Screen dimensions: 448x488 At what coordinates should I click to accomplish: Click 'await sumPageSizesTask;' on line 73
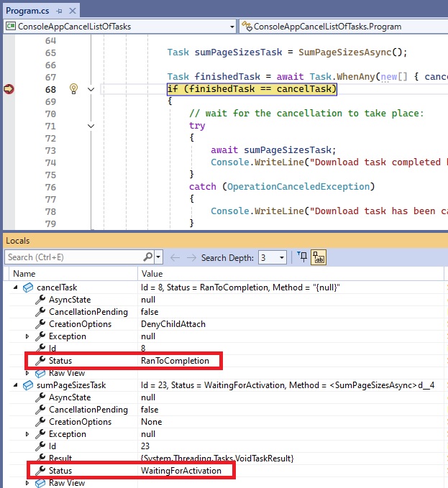point(273,150)
